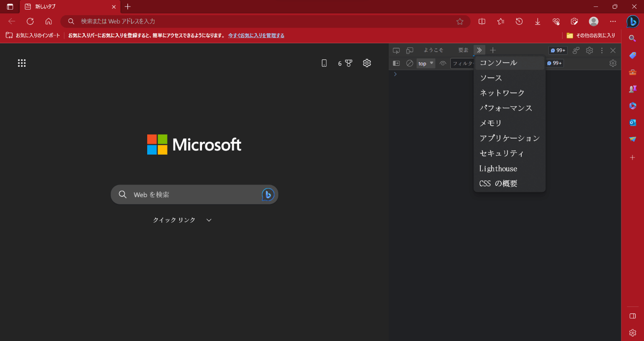Go to the Home page icon
Screen dimensions: 644x341
click(49, 21)
